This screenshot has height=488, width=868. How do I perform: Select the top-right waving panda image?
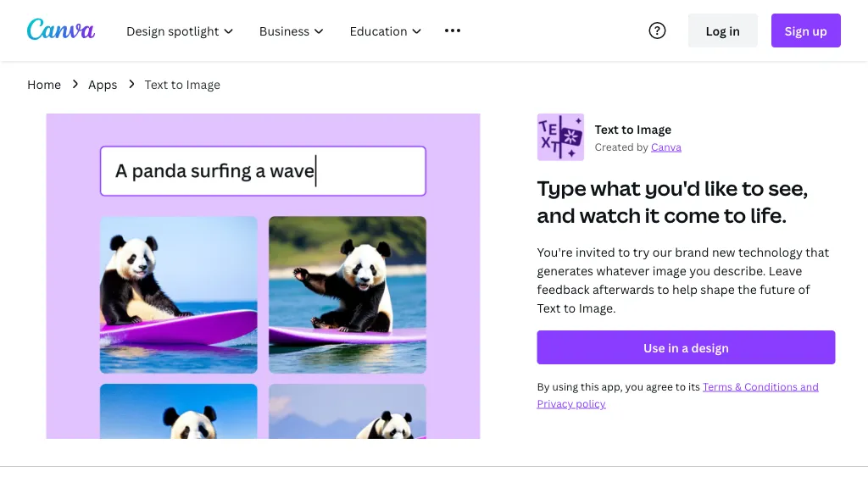(x=348, y=294)
